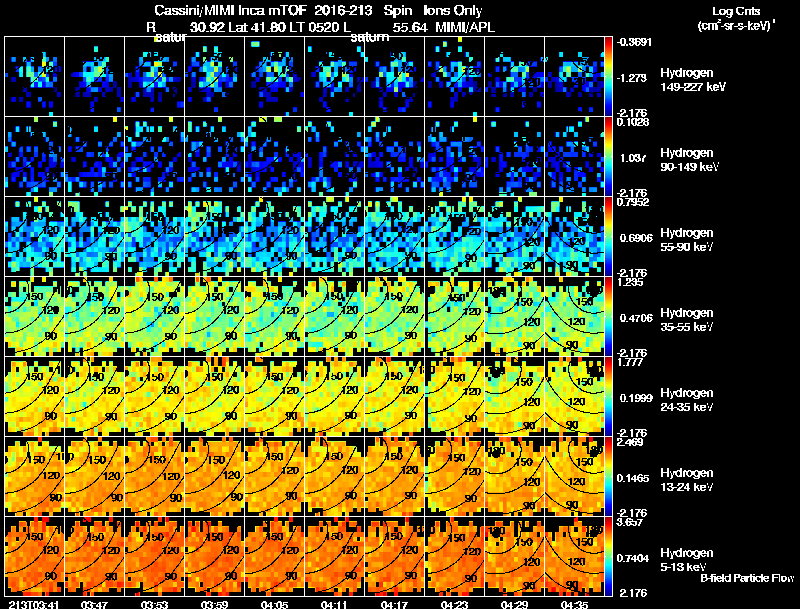The image size is (800, 609).
Task: Choose the Hydrogen 90-149 keV image at 04:11
Action: [x=335, y=157]
